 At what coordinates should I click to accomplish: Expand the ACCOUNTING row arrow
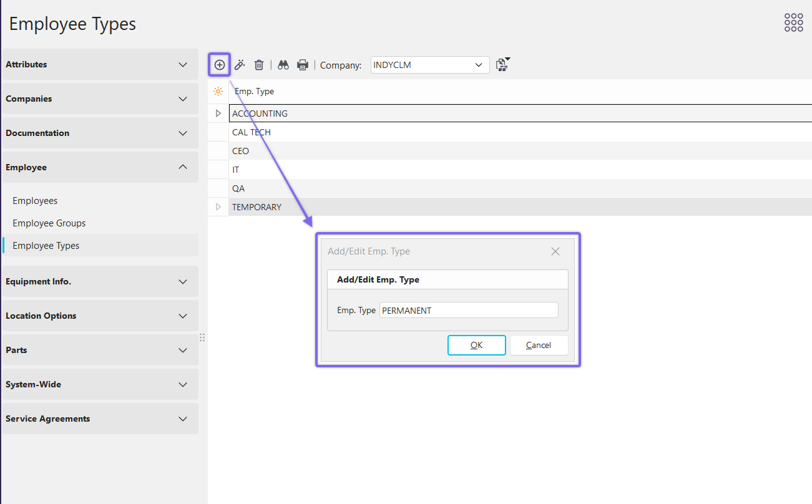pyautogui.click(x=218, y=114)
